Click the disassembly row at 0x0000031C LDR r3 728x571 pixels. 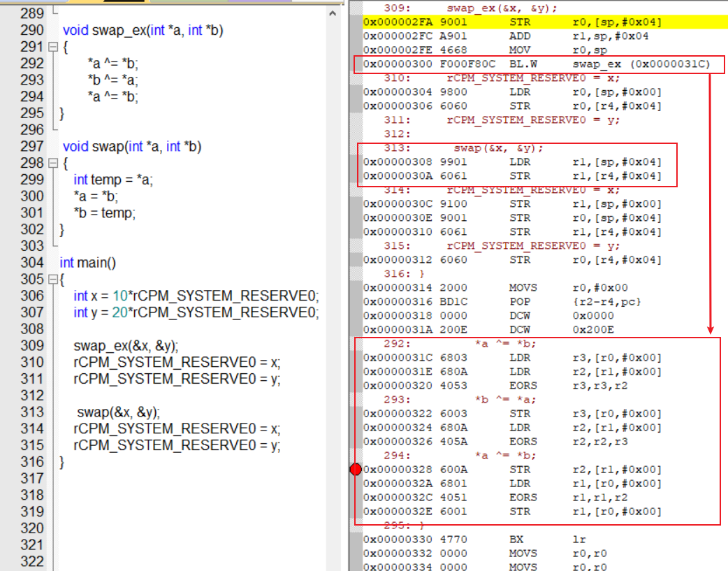point(545,357)
